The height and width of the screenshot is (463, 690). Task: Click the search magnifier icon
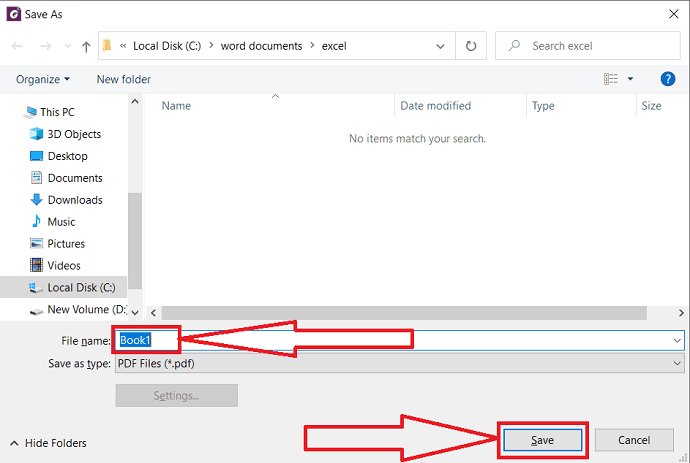click(514, 45)
